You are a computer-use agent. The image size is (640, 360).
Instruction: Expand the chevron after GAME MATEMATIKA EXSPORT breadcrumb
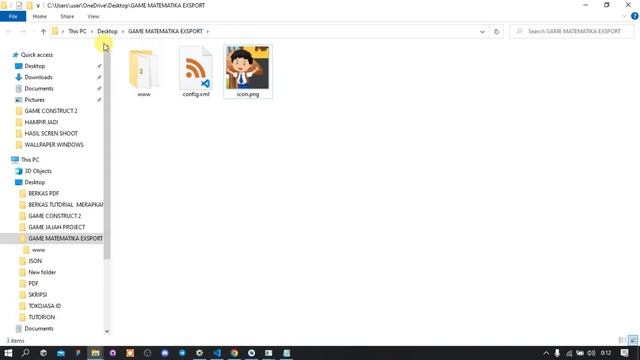(207, 31)
